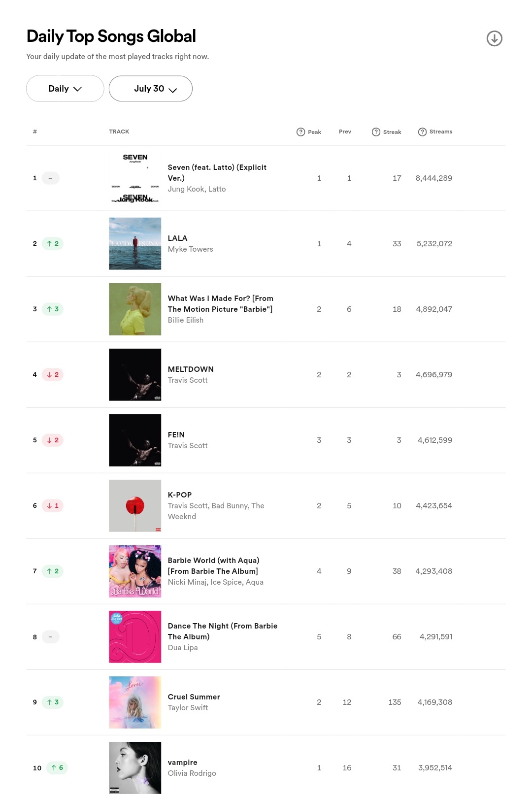532x795 pixels.
Task: Open the Cruel Summer track title
Action: [x=194, y=697]
